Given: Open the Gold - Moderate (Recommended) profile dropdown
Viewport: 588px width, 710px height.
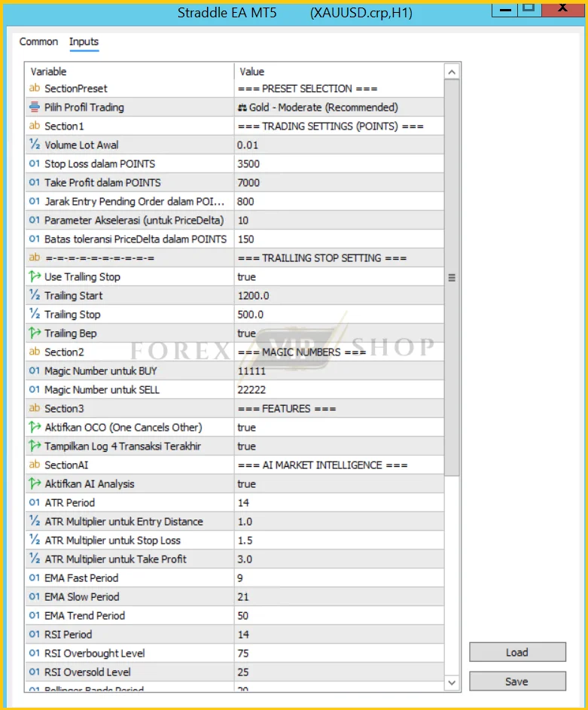Looking at the screenshot, I should coord(339,108).
